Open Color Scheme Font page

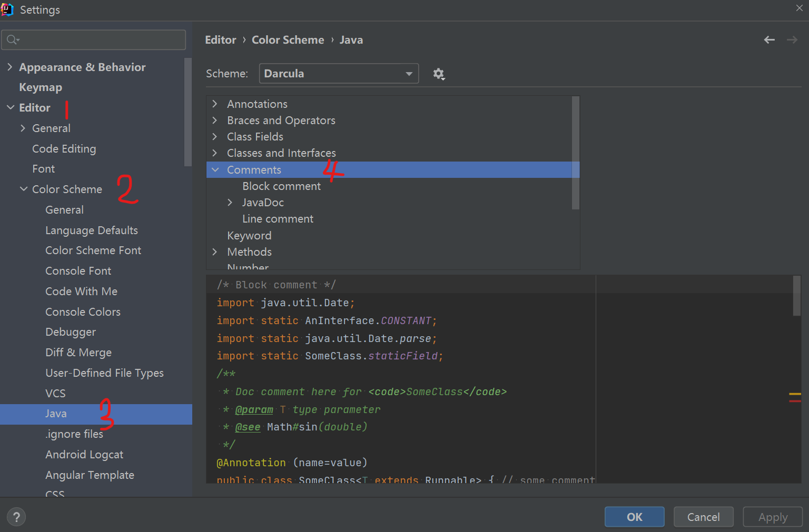click(x=93, y=250)
